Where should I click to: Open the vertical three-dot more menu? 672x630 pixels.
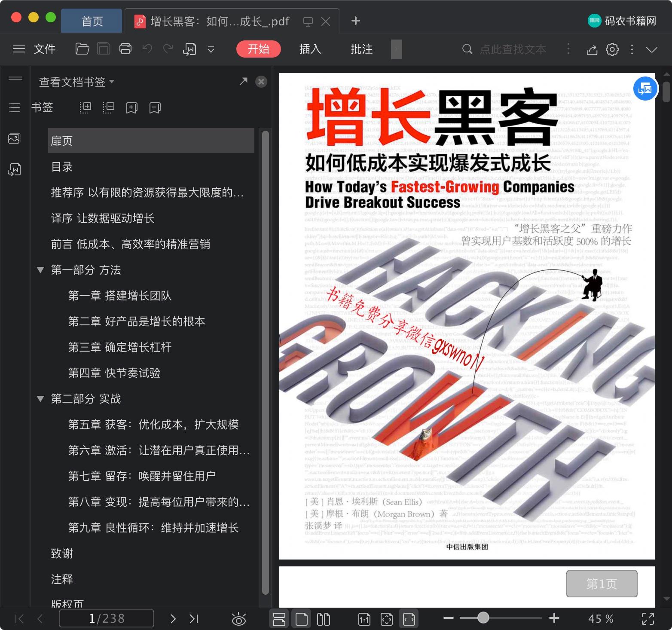(632, 49)
